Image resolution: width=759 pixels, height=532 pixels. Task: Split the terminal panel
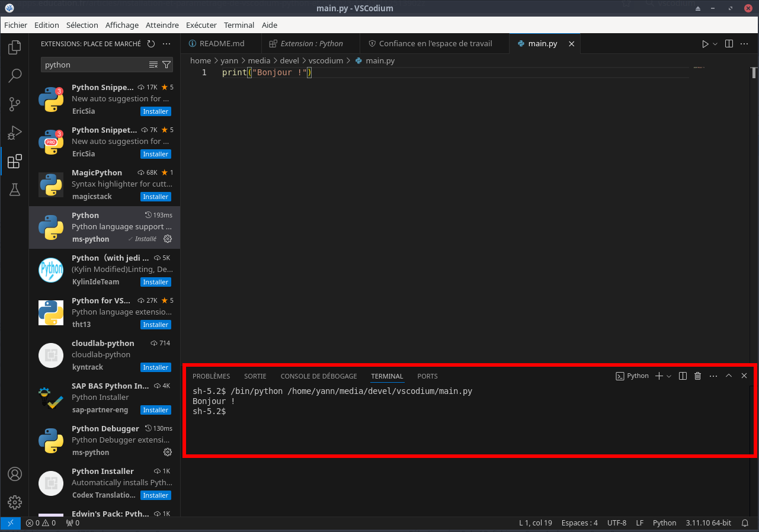click(x=683, y=376)
